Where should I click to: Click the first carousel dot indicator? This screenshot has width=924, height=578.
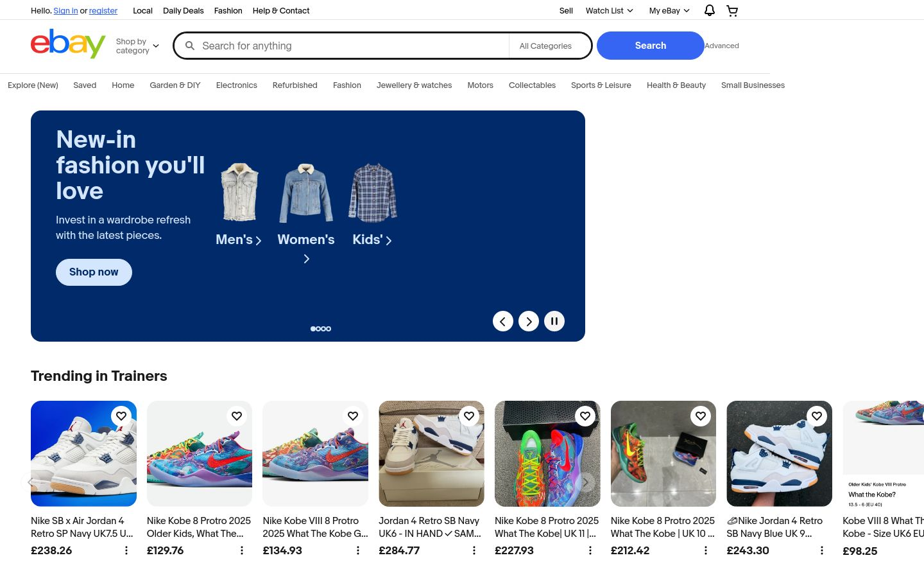[x=313, y=329]
